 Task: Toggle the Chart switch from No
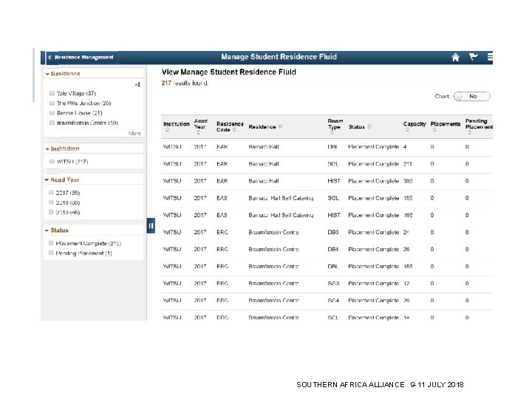(472, 96)
